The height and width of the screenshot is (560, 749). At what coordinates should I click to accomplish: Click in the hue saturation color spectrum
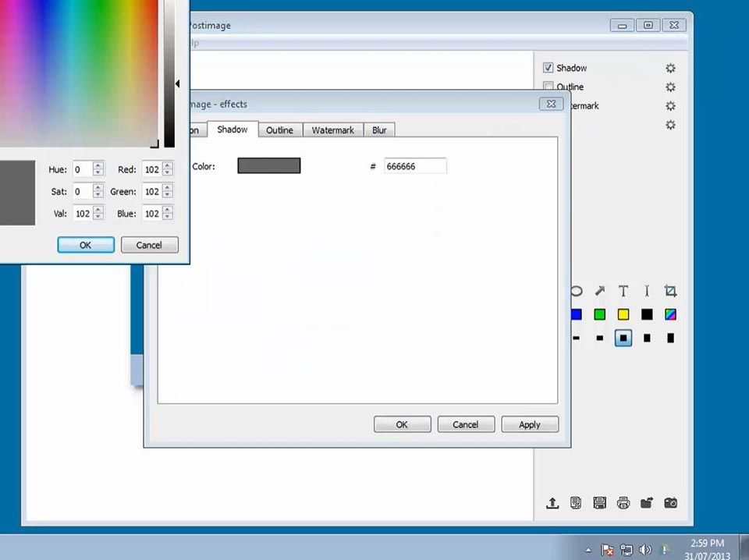[x=79, y=73]
